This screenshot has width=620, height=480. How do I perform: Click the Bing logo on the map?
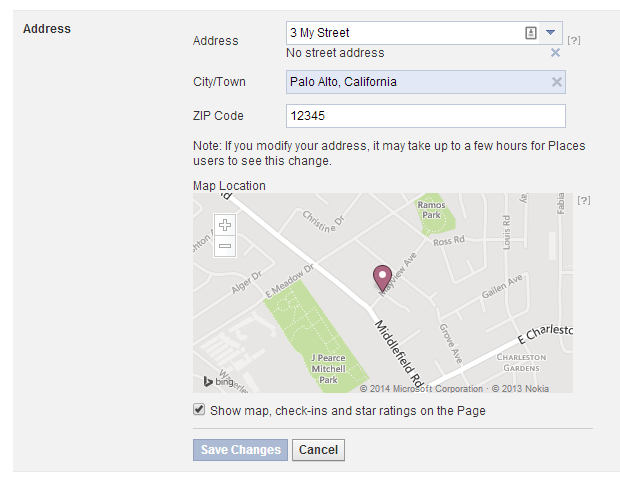click(218, 382)
